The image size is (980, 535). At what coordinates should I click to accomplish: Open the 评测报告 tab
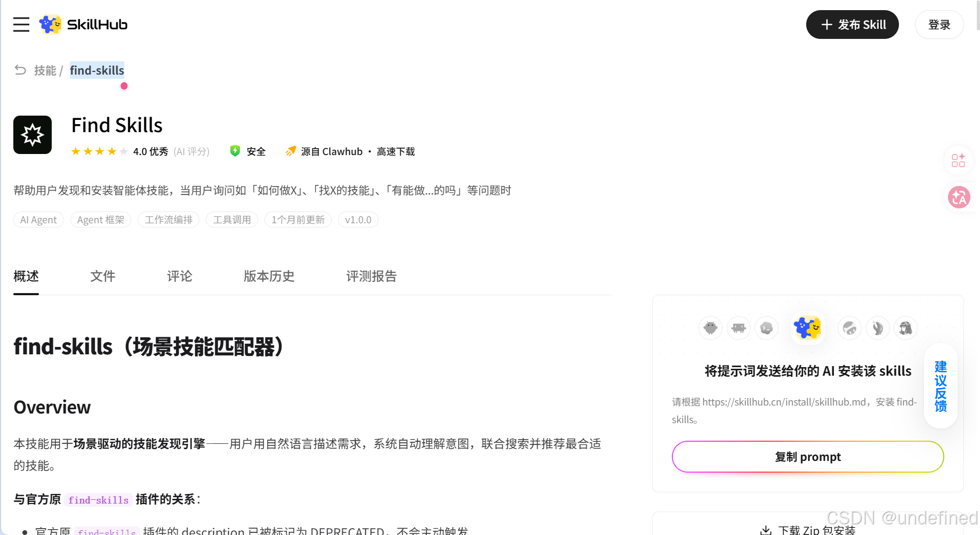tap(372, 276)
